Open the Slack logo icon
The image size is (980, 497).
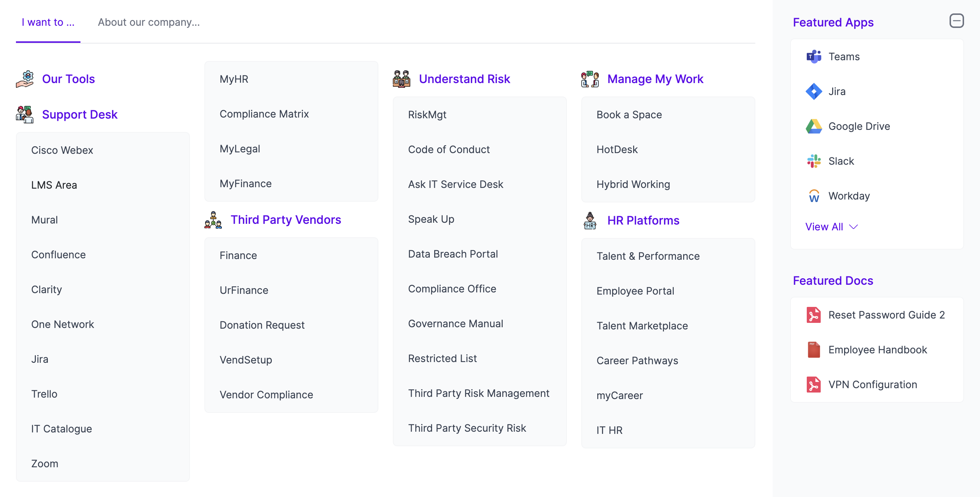tap(814, 161)
